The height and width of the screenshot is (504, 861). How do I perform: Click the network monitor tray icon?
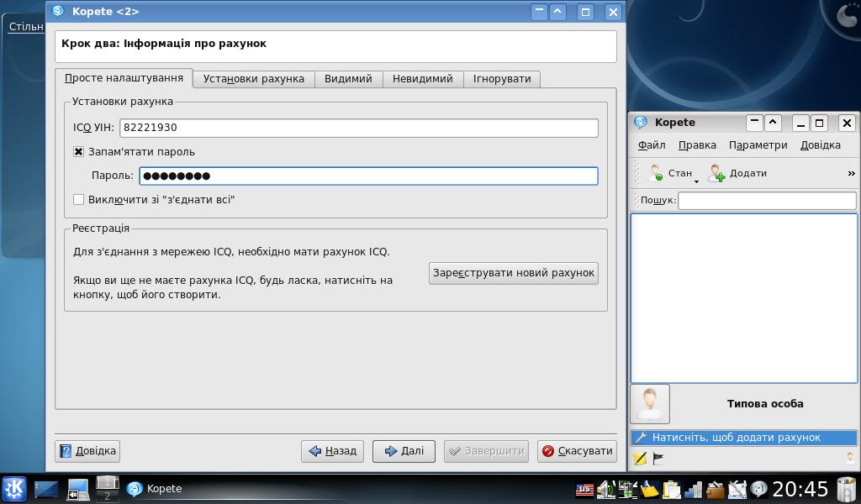[627, 489]
